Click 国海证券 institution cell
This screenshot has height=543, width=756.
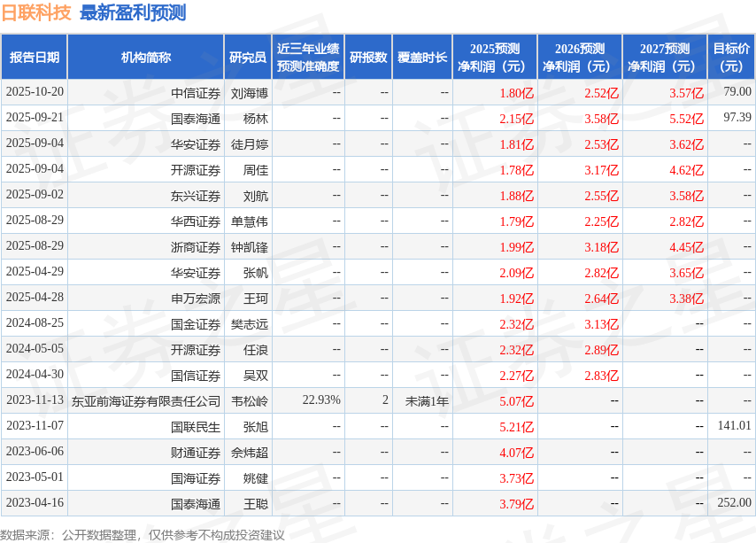pyautogui.click(x=196, y=478)
